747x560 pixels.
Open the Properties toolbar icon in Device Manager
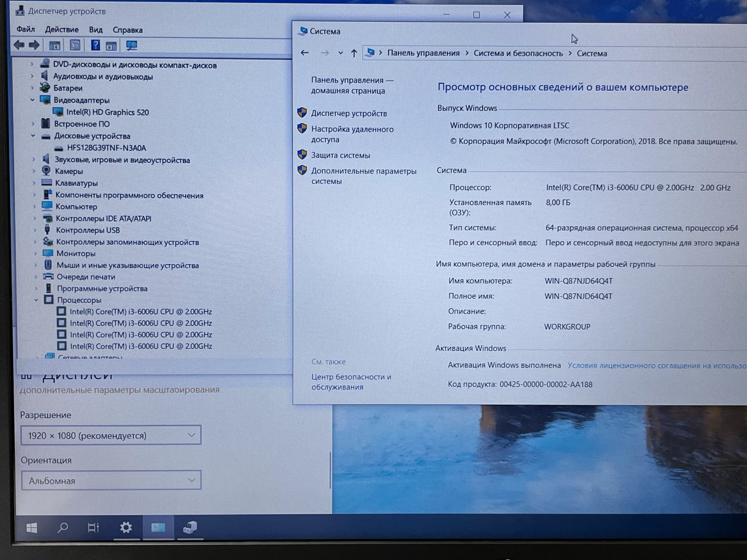(75, 46)
